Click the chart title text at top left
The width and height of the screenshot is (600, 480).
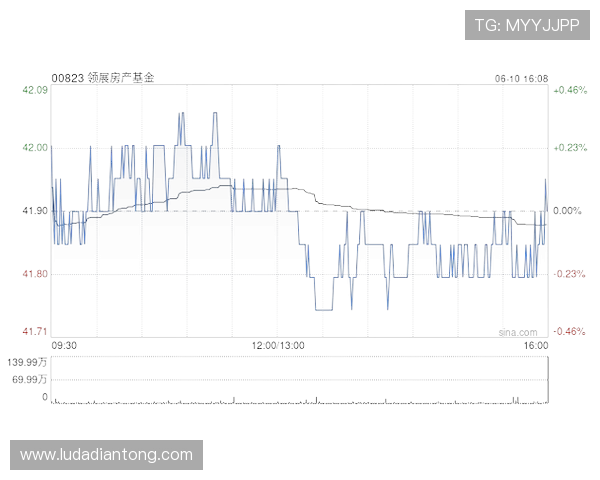pos(104,77)
